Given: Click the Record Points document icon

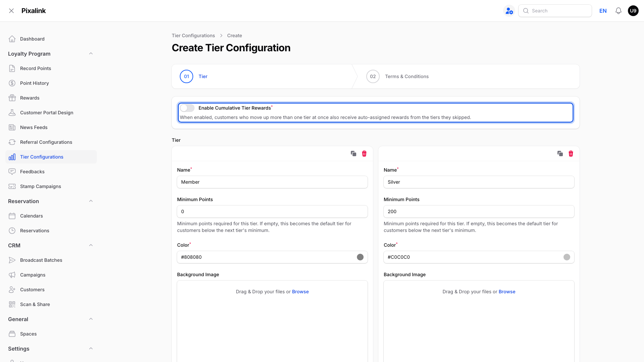Looking at the screenshot, I should tap(12, 68).
